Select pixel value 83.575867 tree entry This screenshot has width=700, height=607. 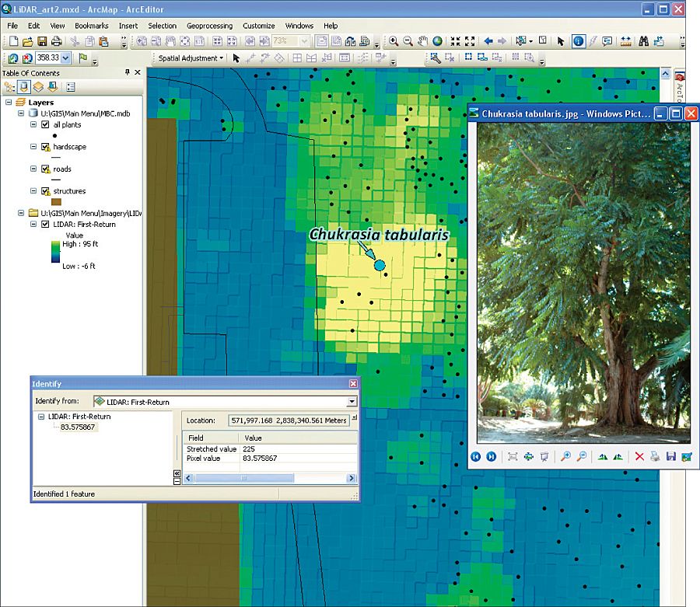pyautogui.click(x=79, y=427)
